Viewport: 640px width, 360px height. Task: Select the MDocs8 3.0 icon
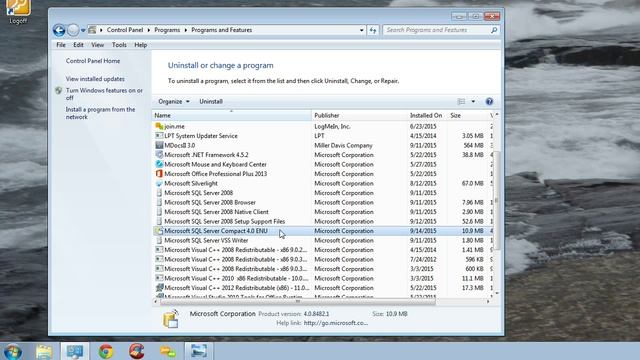pyautogui.click(x=159, y=145)
